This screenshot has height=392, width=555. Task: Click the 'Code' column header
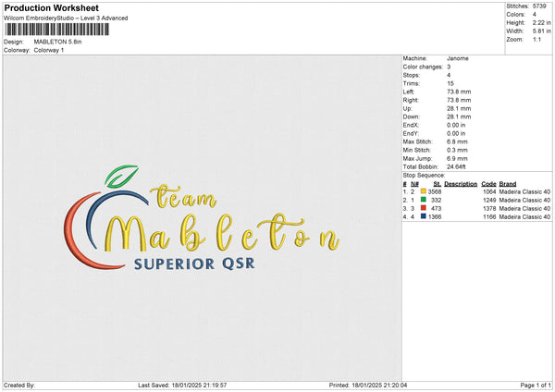click(488, 184)
